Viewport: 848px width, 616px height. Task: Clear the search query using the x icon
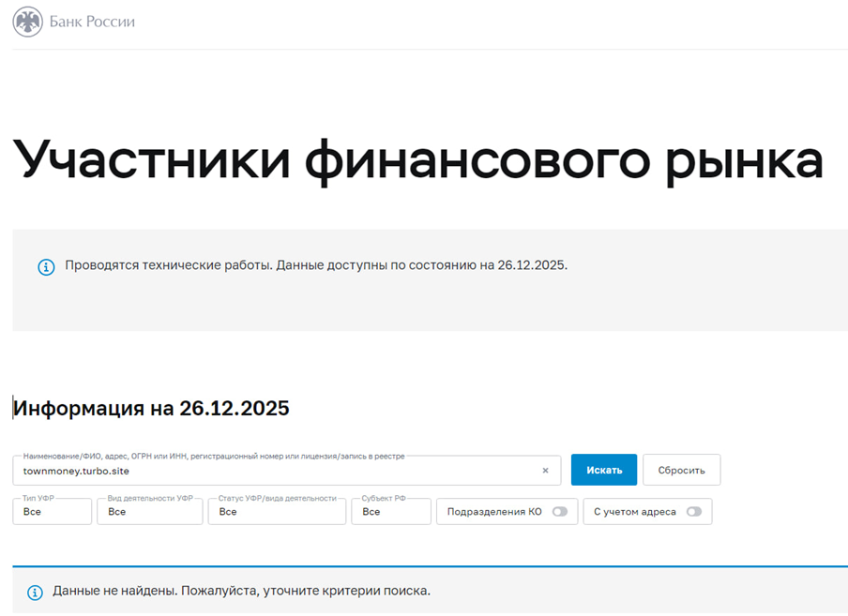(545, 470)
